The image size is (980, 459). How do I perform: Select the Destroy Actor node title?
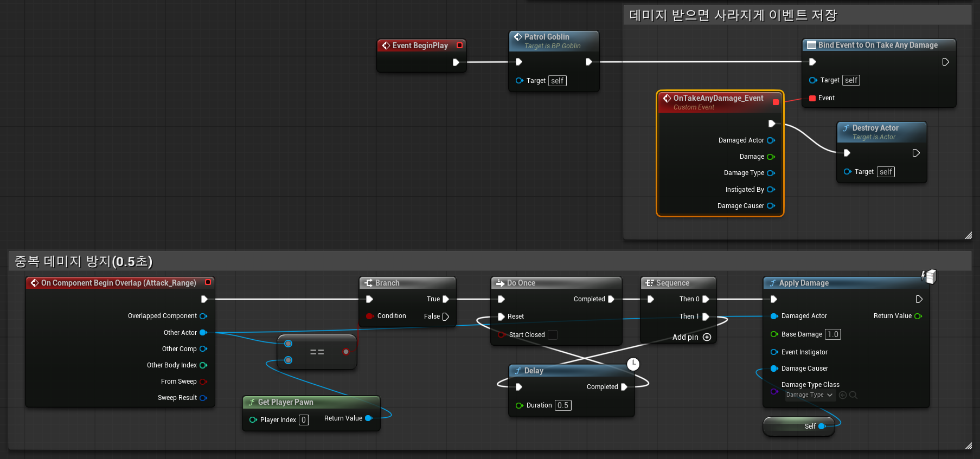[x=875, y=128]
